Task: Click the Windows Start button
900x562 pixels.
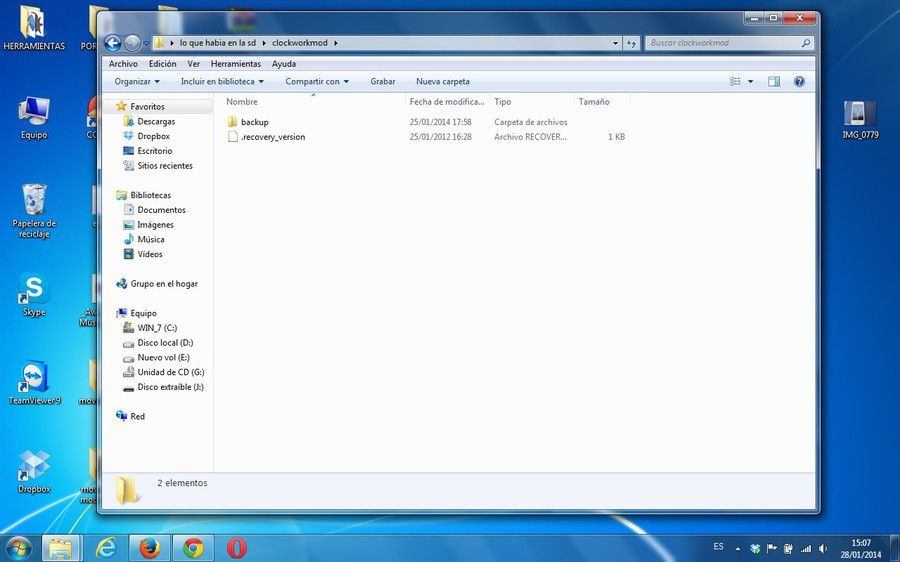Action: (x=18, y=548)
